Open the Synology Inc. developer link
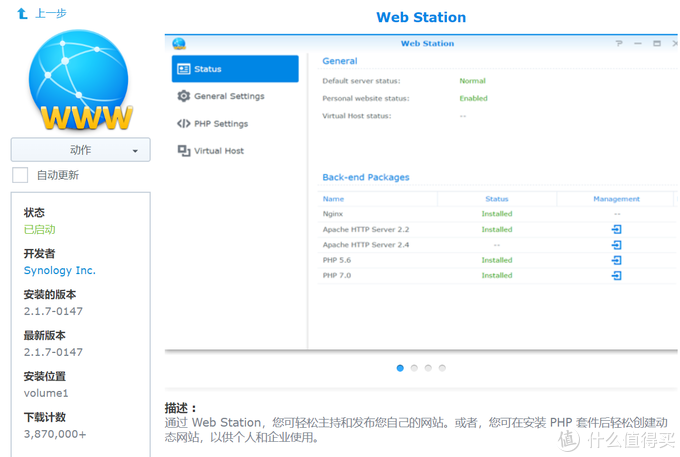This screenshot has height=457, width=680. [x=59, y=271]
